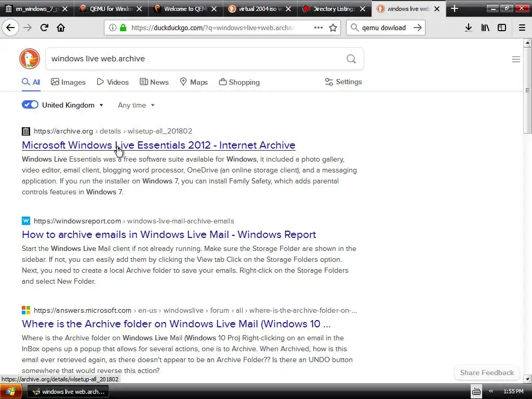This screenshot has width=532, height=399.
Task: Open the browser home page
Action: pos(61,28)
